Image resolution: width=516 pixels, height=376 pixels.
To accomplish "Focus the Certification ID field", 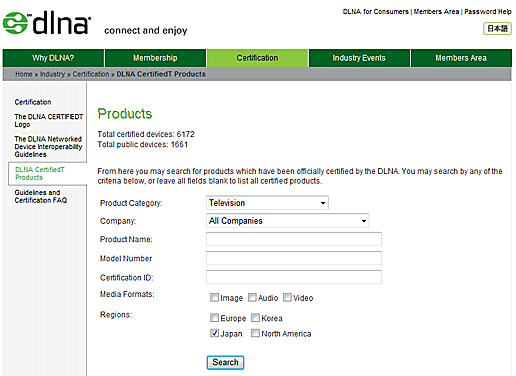I will pyautogui.click(x=294, y=277).
